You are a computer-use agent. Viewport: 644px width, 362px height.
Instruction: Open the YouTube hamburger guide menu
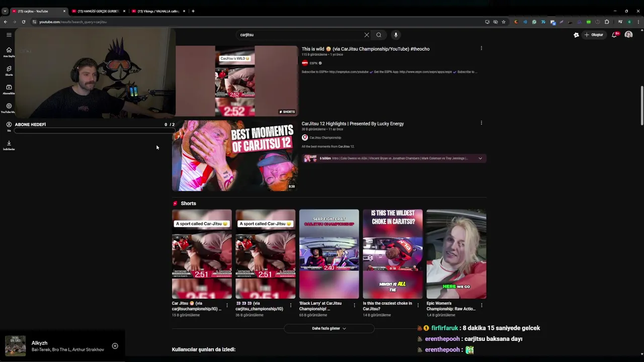[9, 35]
